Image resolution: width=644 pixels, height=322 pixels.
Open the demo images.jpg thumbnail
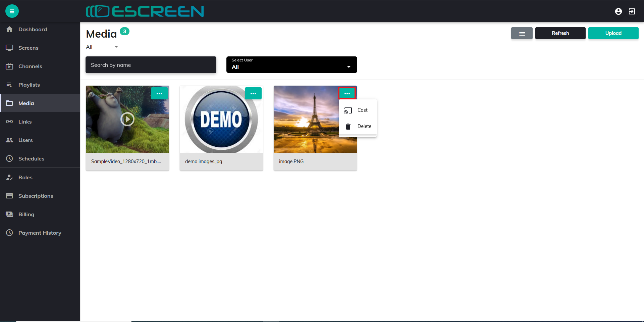[221, 119]
